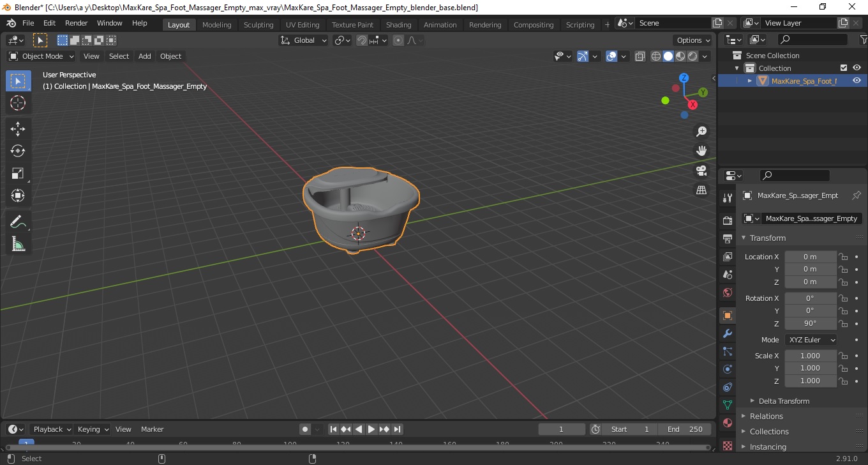Open the Object Constraints properties tab

(x=728, y=387)
